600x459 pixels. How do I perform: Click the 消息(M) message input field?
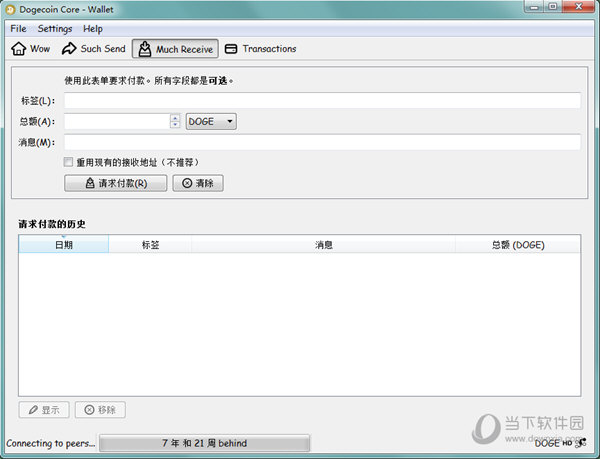[x=322, y=142]
